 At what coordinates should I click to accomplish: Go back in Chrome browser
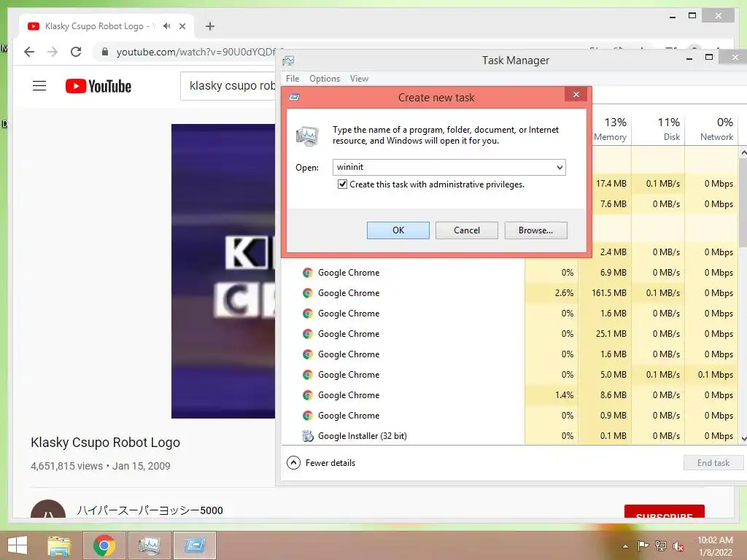click(29, 52)
